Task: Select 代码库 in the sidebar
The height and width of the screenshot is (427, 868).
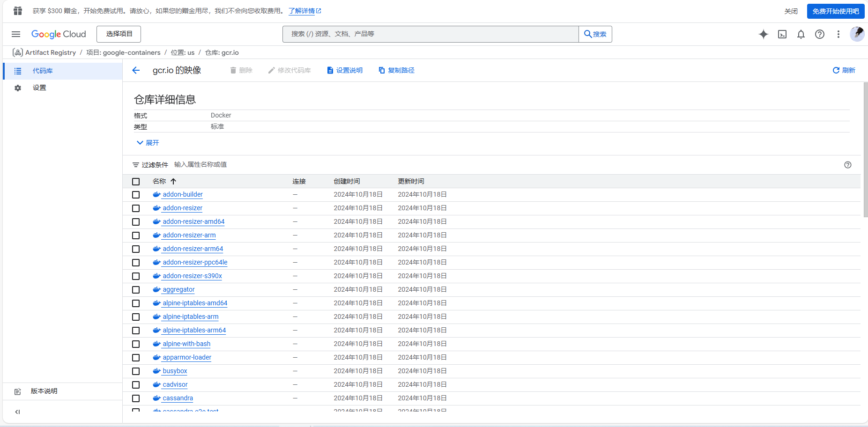Action: (62, 71)
